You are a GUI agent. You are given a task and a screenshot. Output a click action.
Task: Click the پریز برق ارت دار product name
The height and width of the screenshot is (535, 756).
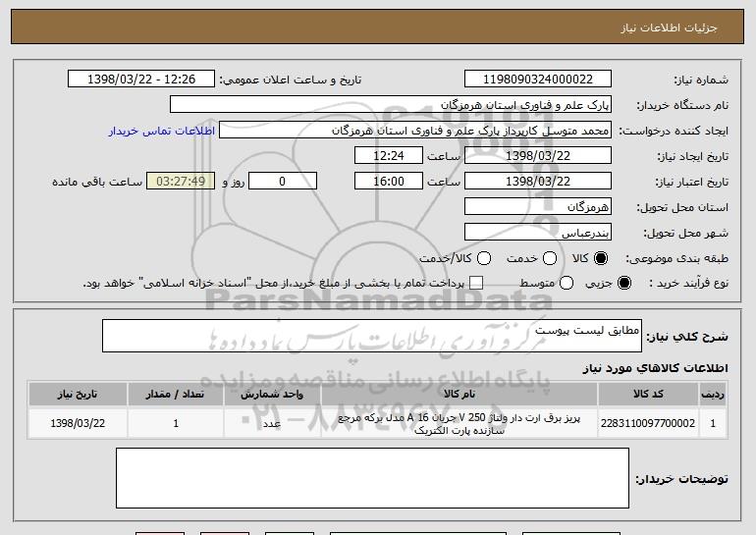click(x=459, y=424)
